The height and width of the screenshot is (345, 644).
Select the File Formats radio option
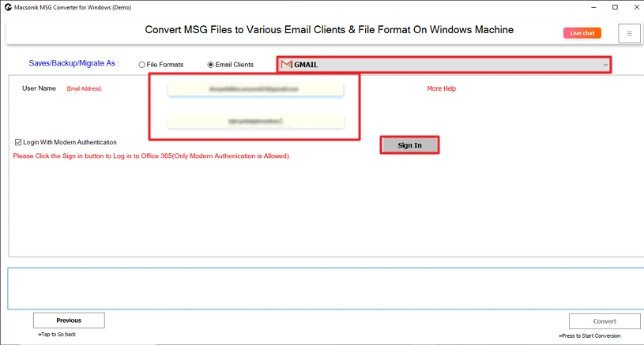point(142,65)
